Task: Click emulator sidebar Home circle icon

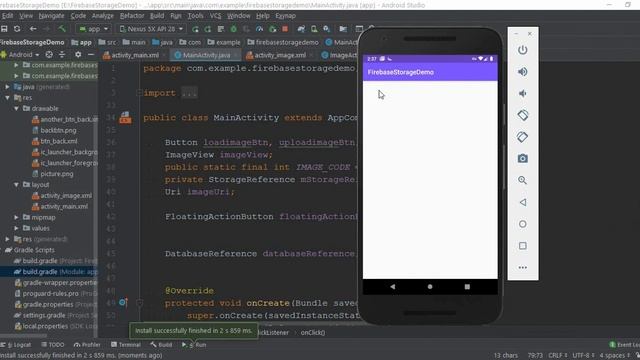Action: coord(522,224)
